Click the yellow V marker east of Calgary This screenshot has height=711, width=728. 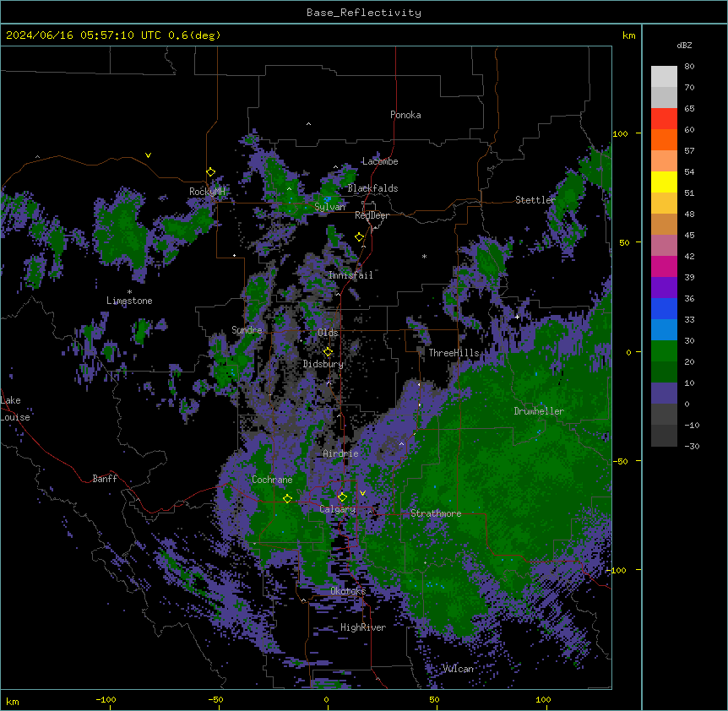[362, 493]
